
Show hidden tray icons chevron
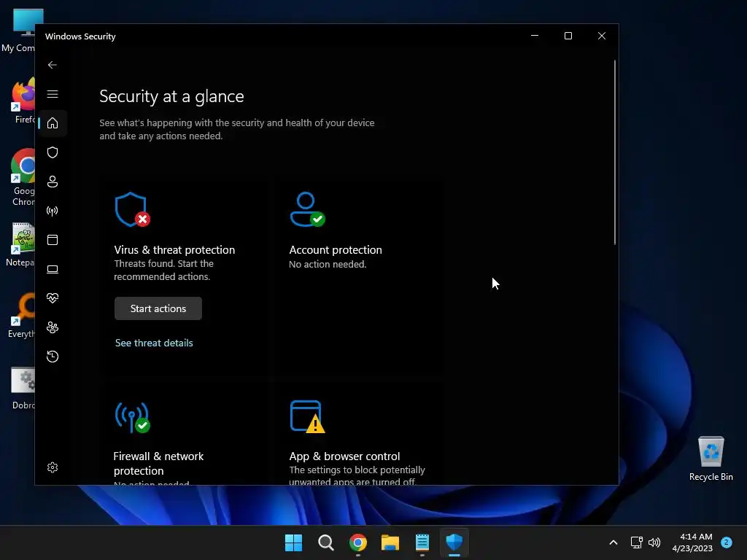(x=614, y=542)
